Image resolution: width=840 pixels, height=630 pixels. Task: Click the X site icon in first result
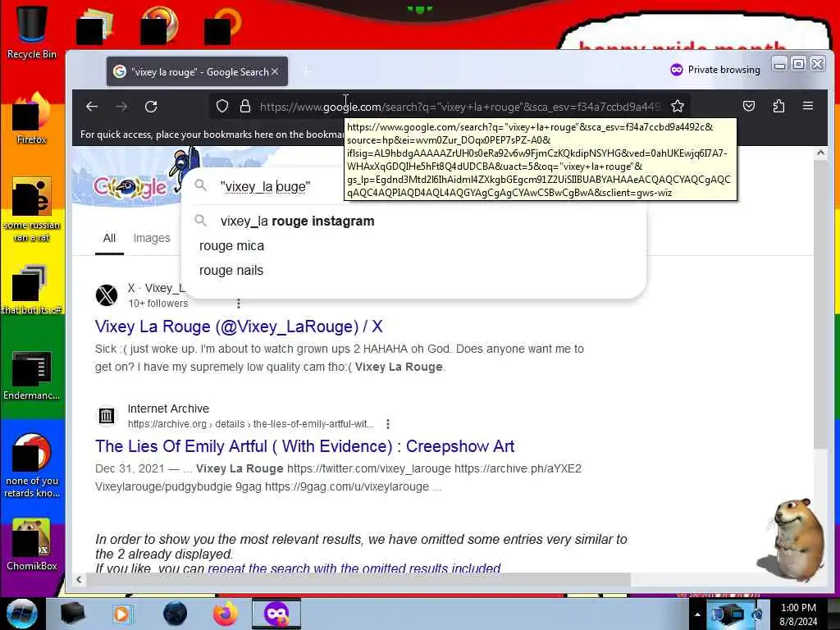tap(106, 295)
